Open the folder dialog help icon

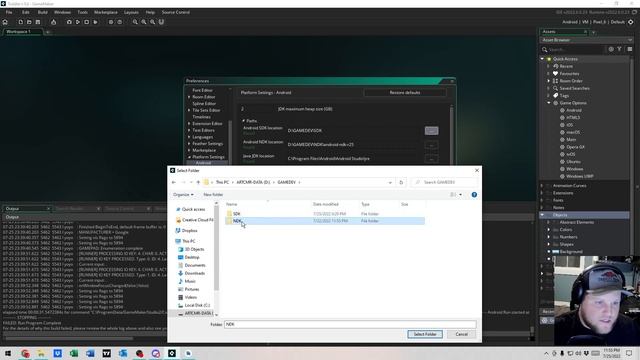(x=474, y=195)
